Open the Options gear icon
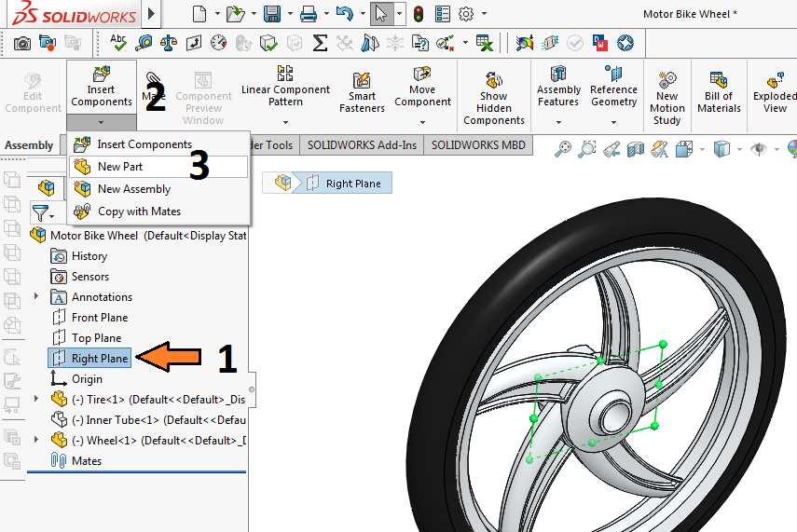The width and height of the screenshot is (797, 532). click(466, 14)
